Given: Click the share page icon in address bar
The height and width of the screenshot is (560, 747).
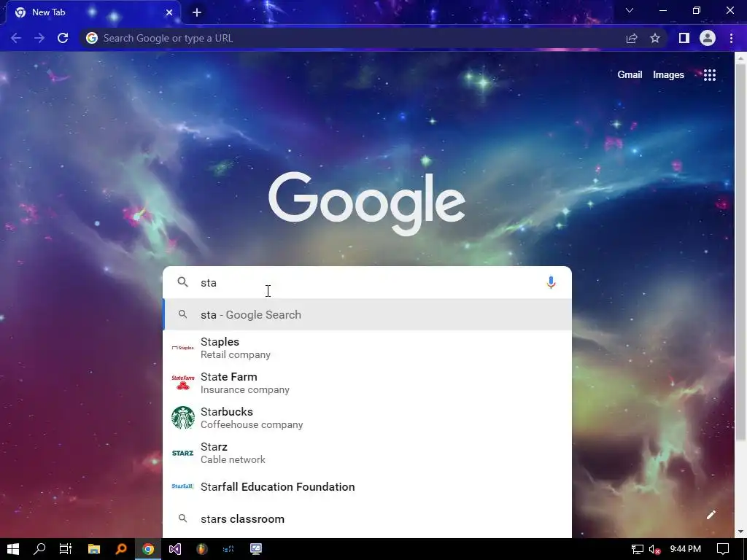Looking at the screenshot, I should pos(632,38).
